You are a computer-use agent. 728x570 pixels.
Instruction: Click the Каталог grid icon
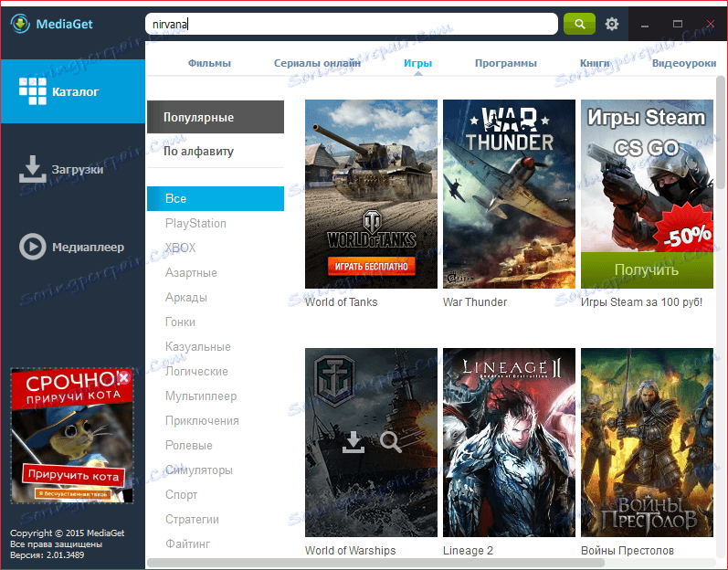tap(33, 91)
